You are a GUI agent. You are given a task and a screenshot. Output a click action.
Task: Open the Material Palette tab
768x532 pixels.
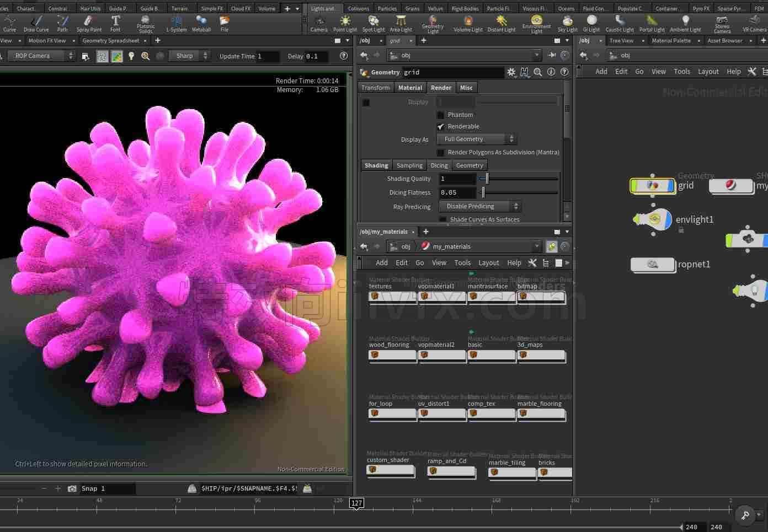671,40
